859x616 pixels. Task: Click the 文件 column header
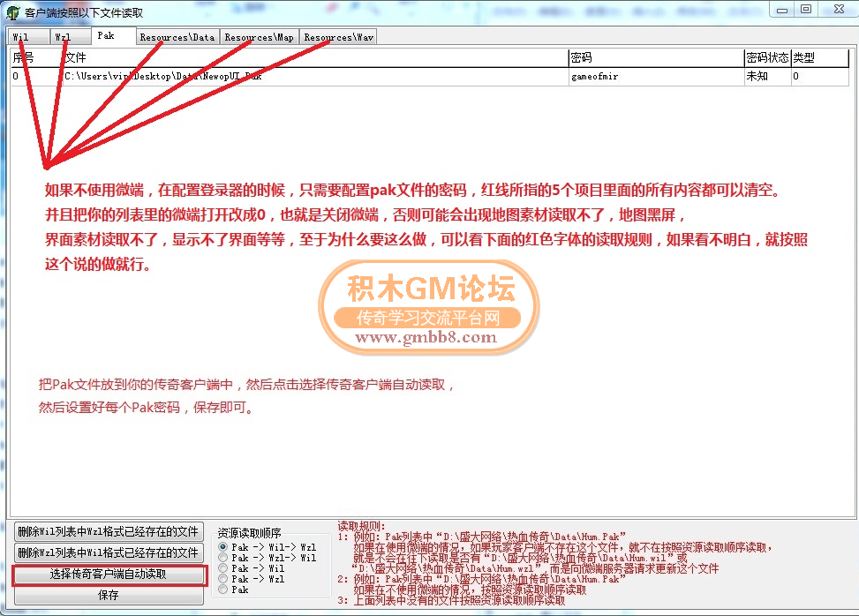coord(315,57)
